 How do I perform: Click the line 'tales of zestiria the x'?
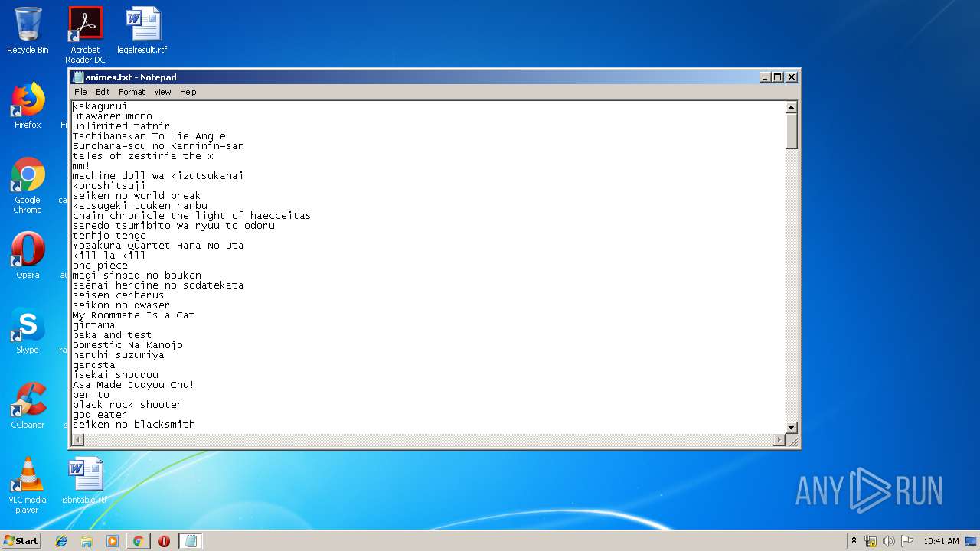pos(143,156)
